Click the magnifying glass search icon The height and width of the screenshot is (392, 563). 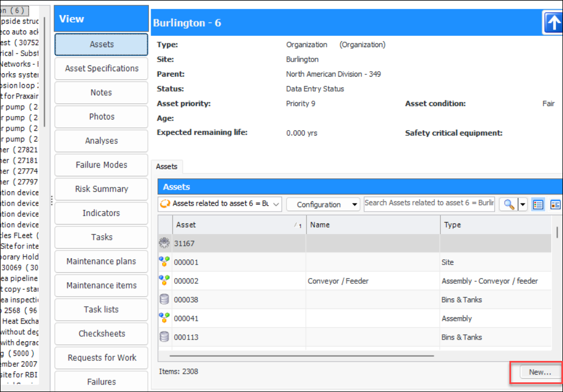[508, 204]
